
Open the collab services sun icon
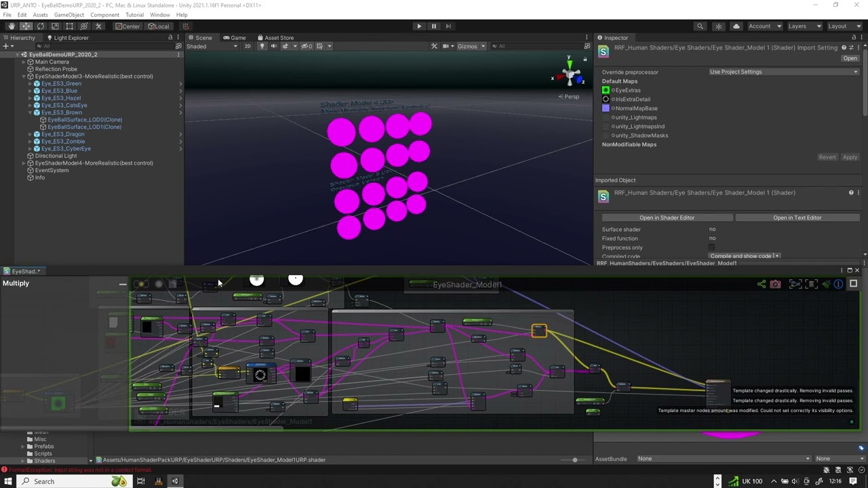718,26
